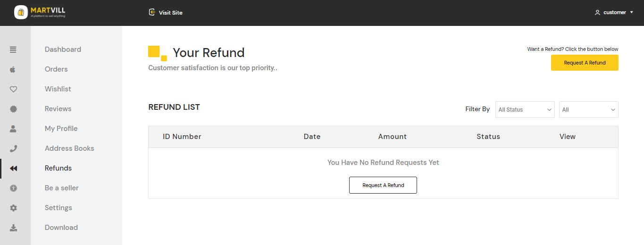Follow the Visit Site link
This screenshot has width=644, height=245.
[x=166, y=13]
